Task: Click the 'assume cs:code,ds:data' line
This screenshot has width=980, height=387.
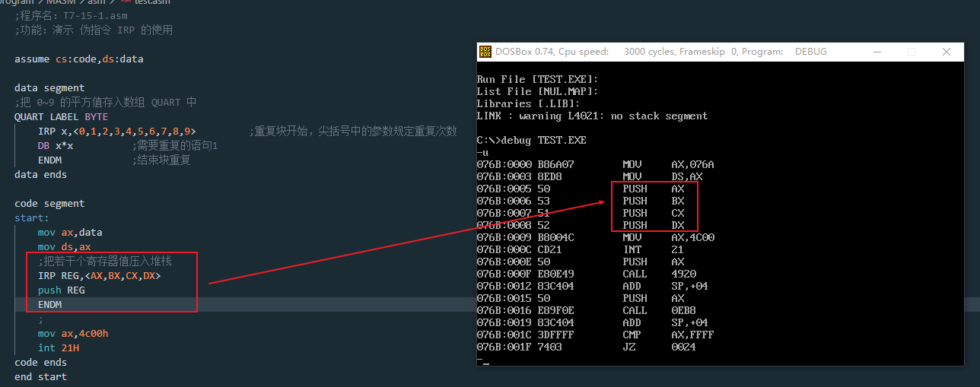Action: (79, 59)
